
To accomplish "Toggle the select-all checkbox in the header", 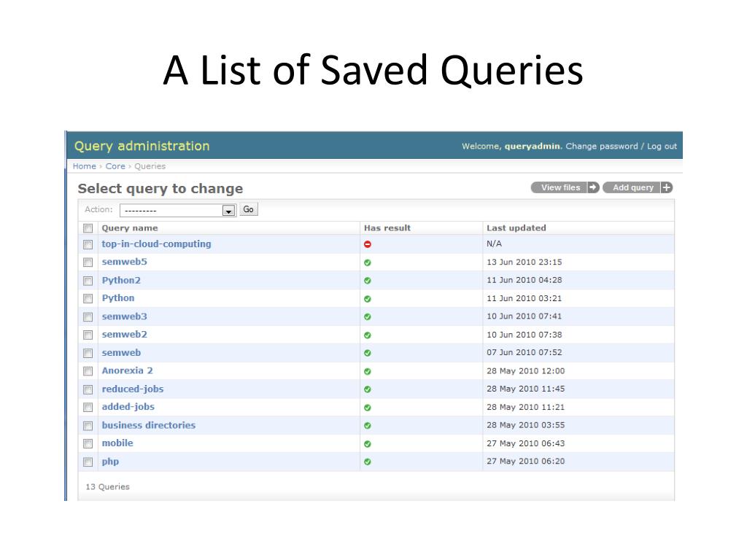I will tap(88, 228).
